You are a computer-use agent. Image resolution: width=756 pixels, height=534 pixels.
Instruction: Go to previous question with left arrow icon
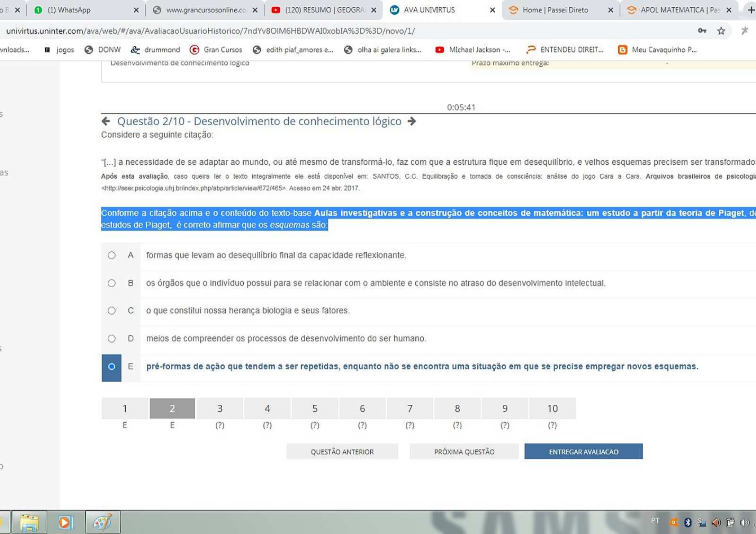coord(106,121)
